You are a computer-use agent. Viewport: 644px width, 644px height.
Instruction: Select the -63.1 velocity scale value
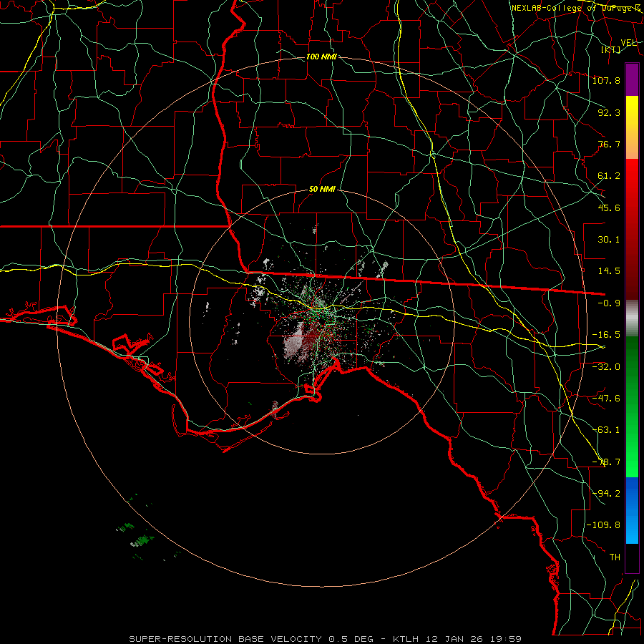tap(606, 430)
